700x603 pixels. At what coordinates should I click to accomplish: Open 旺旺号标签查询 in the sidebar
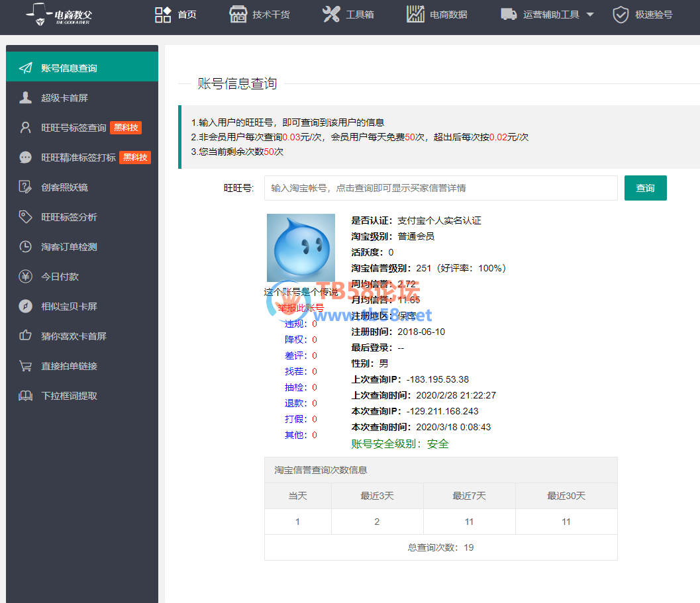pos(82,128)
